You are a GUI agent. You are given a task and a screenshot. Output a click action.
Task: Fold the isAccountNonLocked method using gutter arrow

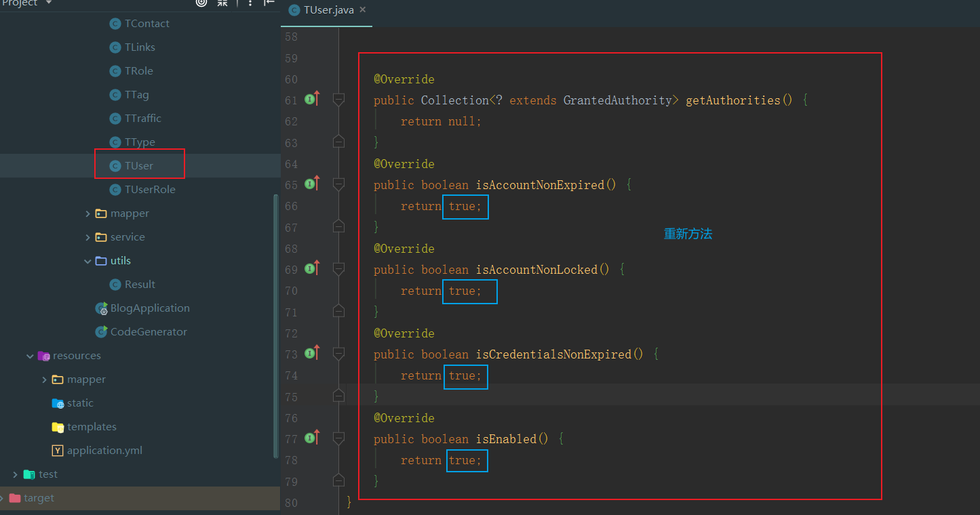pos(338,268)
